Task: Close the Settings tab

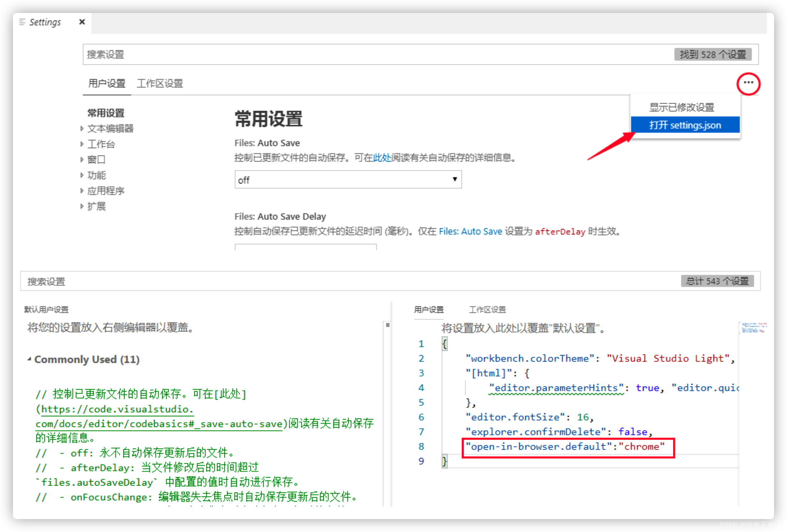Action: pyautogui.click(x=82, y=22)
